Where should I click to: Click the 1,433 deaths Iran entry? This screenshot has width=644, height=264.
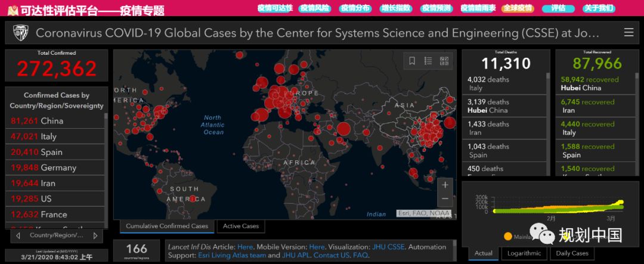click(504, 128)
